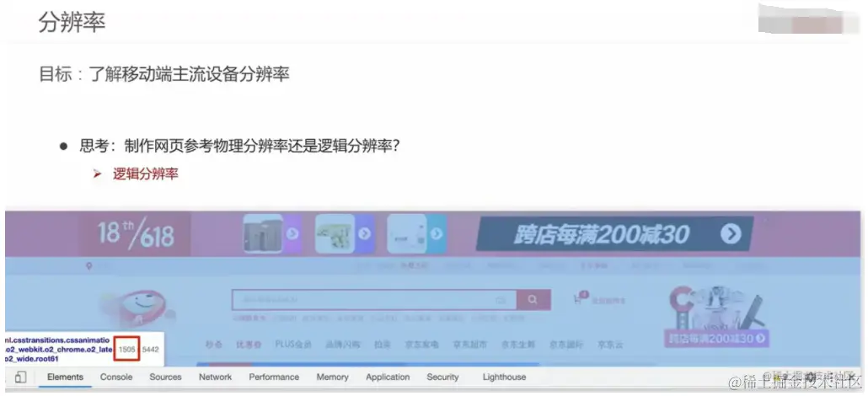Open the third white product thumbnail
868x396 pixels.
point(407,233)
